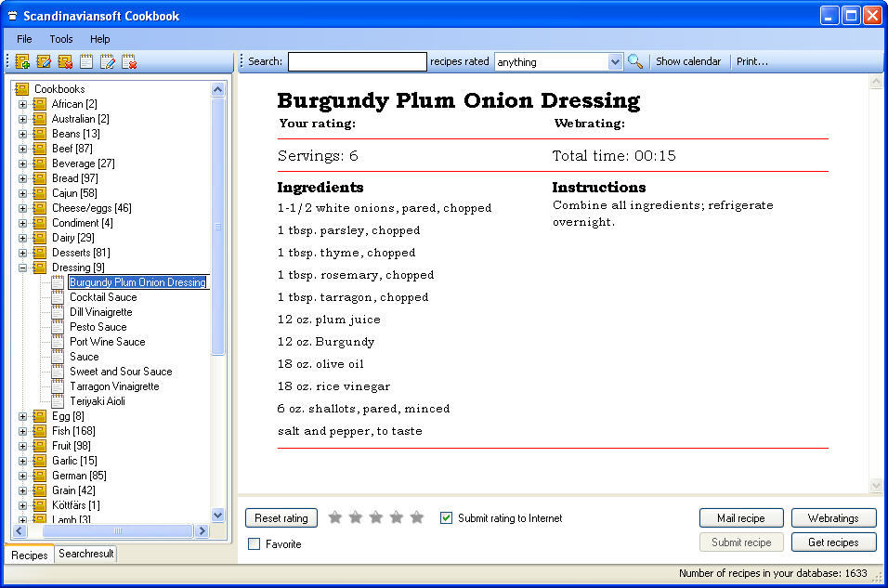888x588 pixels.
Task: Uncheck Submit rating to Internet
Action: [447, 518]
